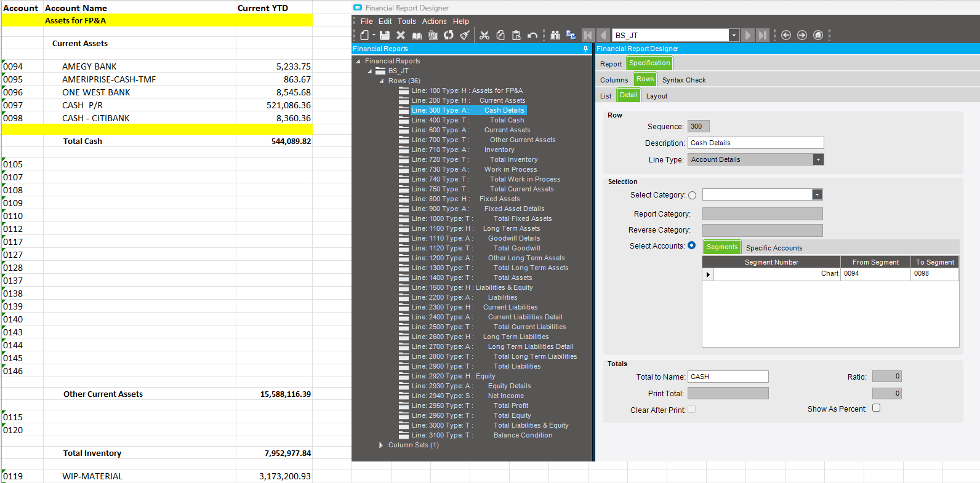Image resolution: width=980 pixels, height=483 pixels.
Task: Click the Clear broom icon
Action: pyautogui.click(x=465, y=35)
